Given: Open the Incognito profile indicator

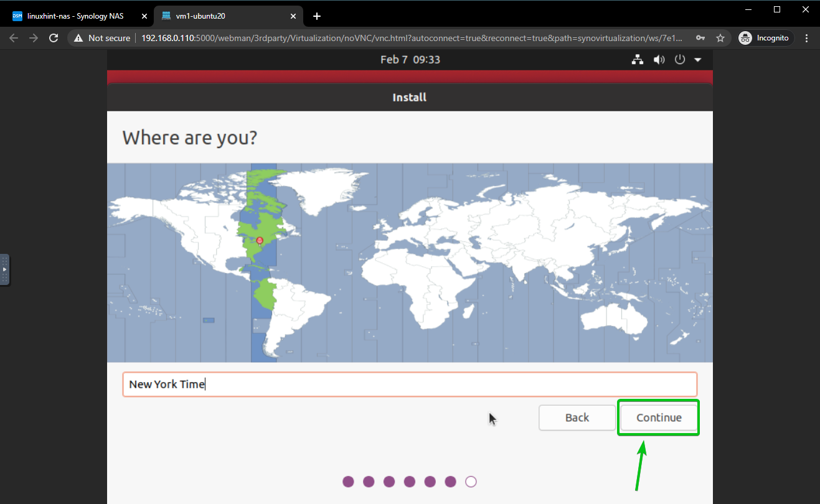Looking at the screenshot, I should (x=764, y=38).
